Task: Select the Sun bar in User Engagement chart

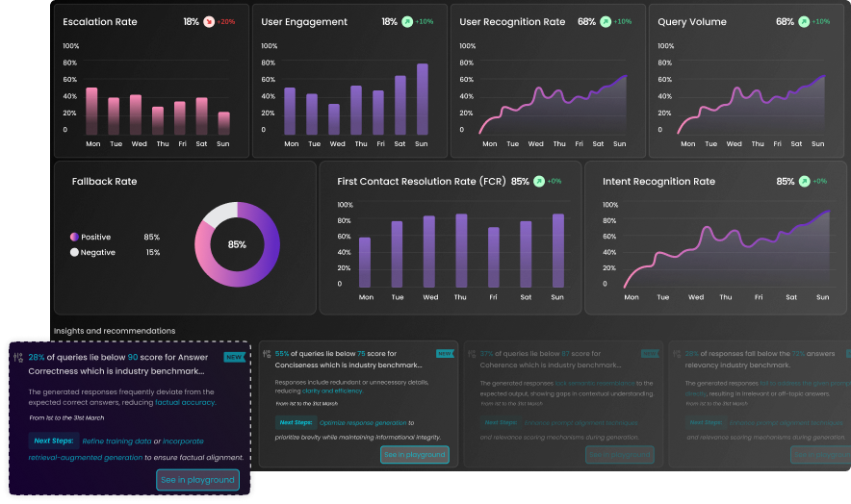Action: [422, 99]
